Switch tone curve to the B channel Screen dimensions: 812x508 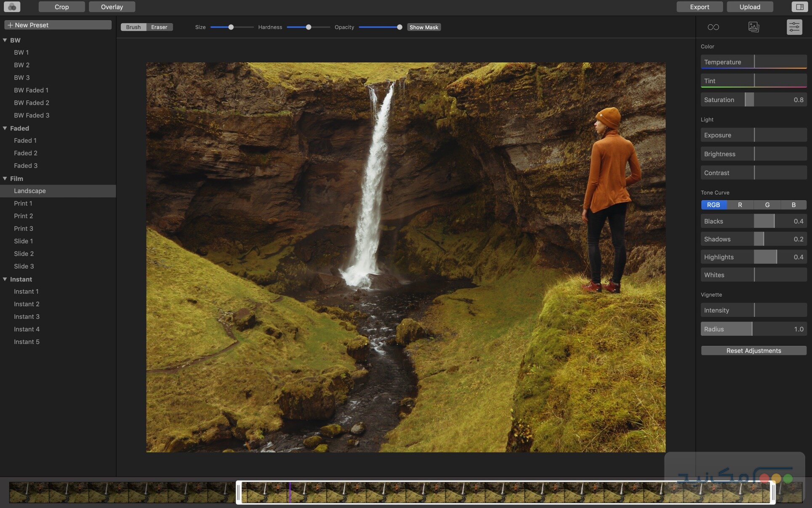point(793,205)
